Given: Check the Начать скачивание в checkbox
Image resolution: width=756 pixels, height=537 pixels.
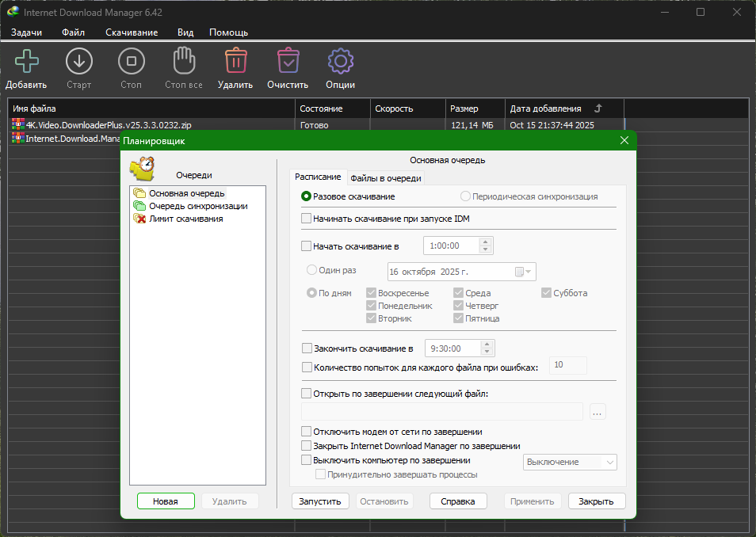Looking at the screenshot, I should pos(307,246).
